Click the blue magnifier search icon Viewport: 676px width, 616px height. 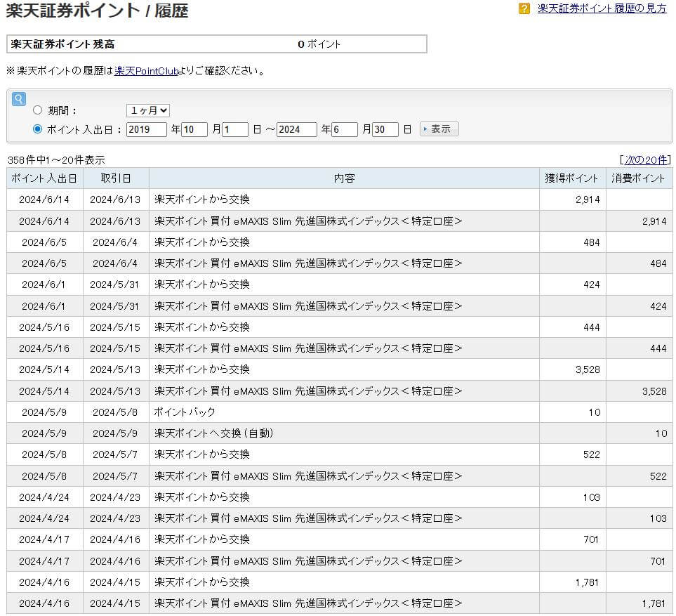pos(19,99)
